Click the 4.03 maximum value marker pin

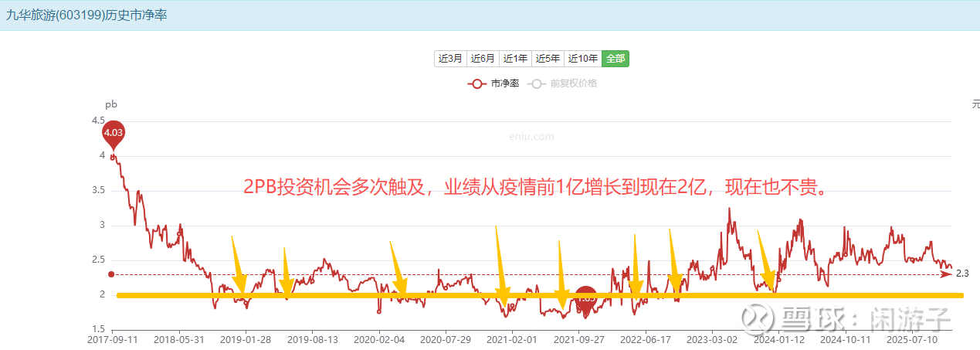pos(114,134)
